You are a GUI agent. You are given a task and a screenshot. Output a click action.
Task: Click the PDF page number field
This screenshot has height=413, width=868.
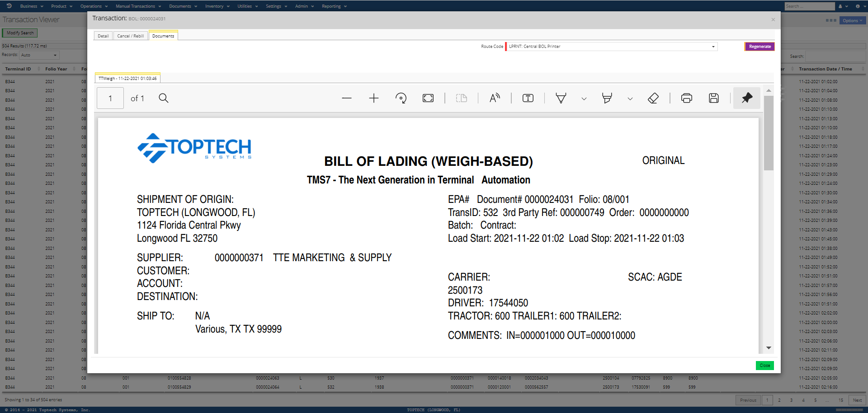110,99
